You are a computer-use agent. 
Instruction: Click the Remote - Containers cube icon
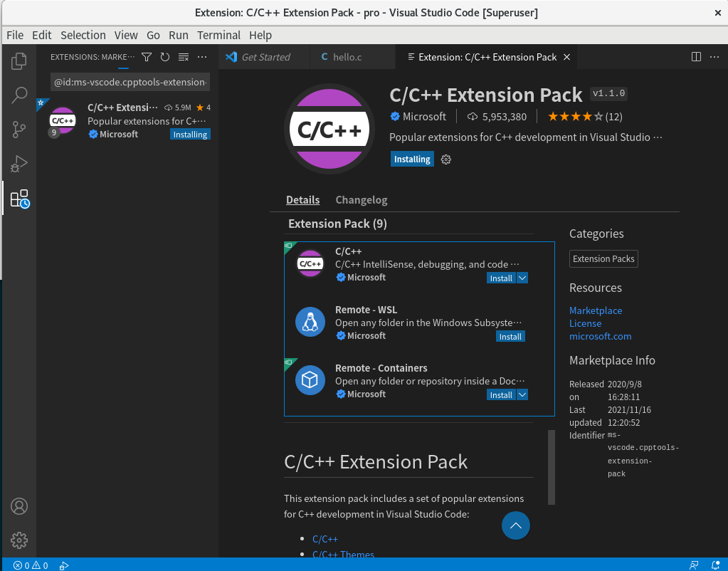[x=310, y=380]
